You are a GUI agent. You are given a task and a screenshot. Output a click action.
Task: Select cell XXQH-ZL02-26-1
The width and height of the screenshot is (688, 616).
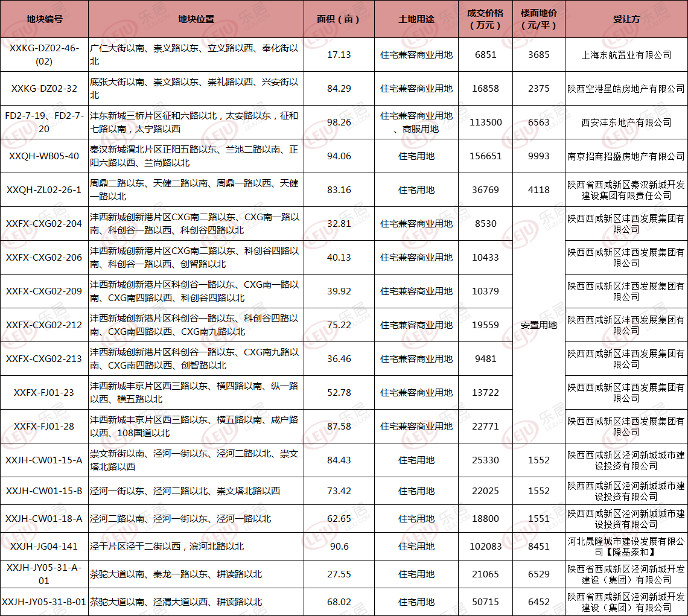tap(44, 190)
